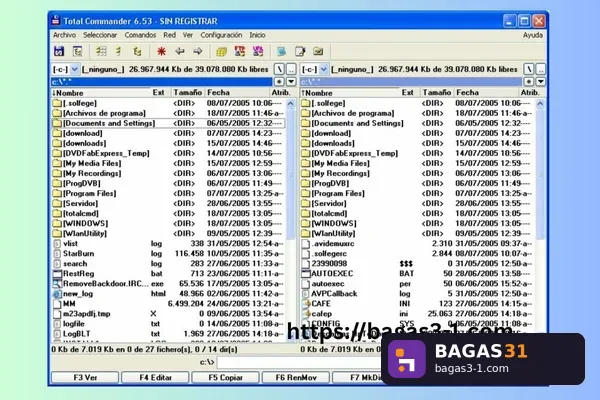This screenshot has width=600, height=400.
Task: Click the right panel c:\*.* path bar
Action: 411,82
